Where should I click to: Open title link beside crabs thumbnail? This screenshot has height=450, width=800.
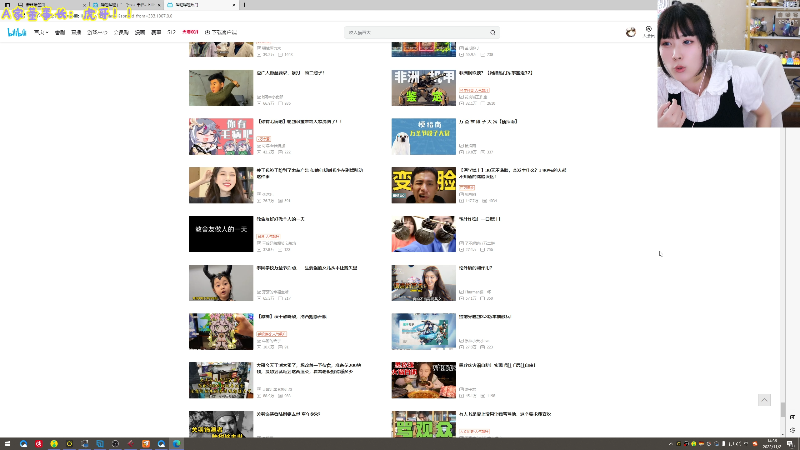click(479, 219)
